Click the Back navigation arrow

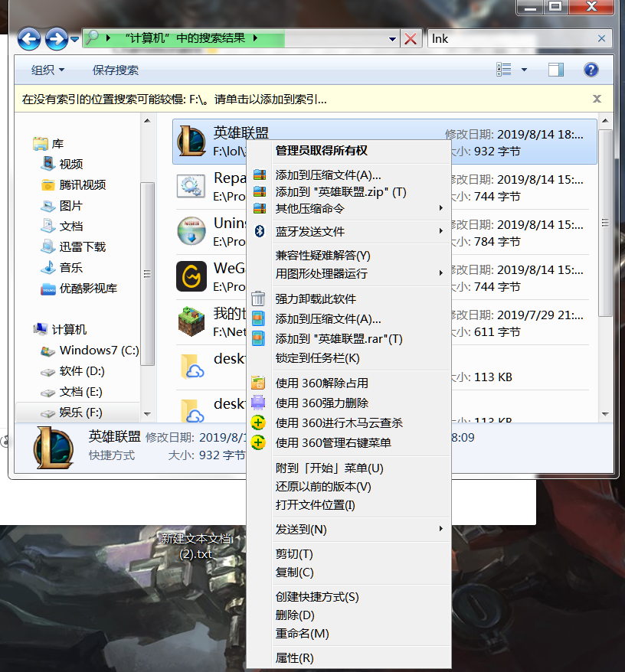click(29, 39)
